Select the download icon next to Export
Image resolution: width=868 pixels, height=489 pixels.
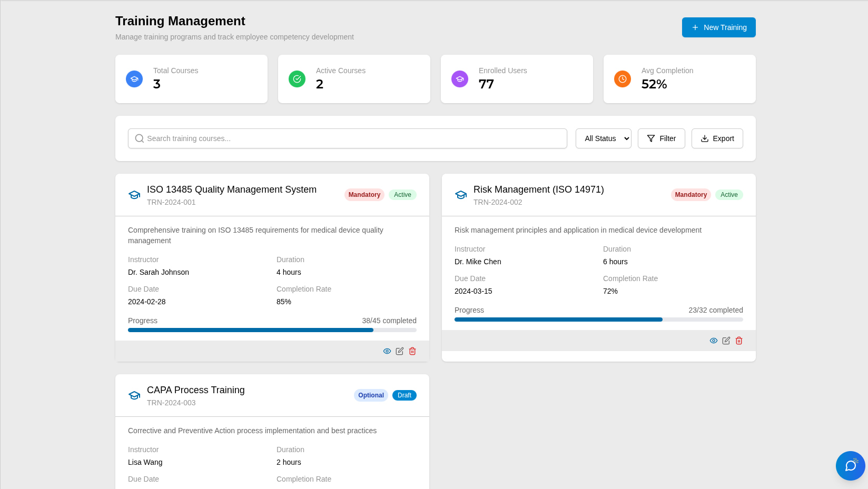tap(705, 138)
